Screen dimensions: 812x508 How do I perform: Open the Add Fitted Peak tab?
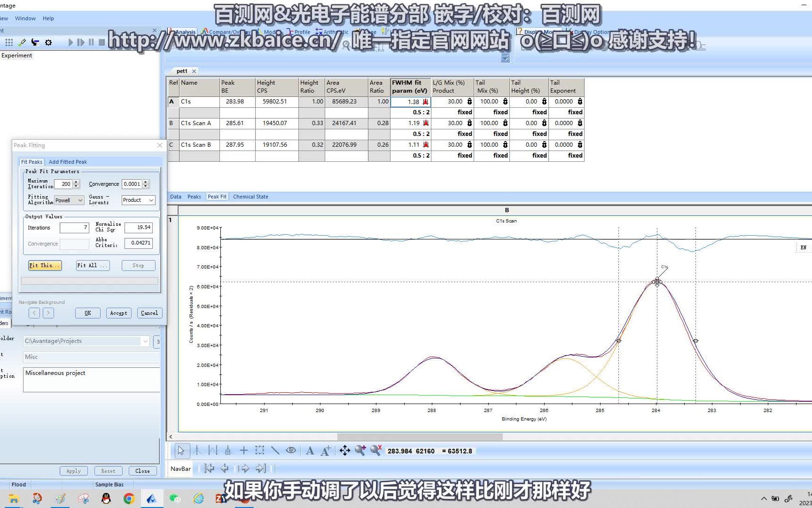click(x=68, y=162)
